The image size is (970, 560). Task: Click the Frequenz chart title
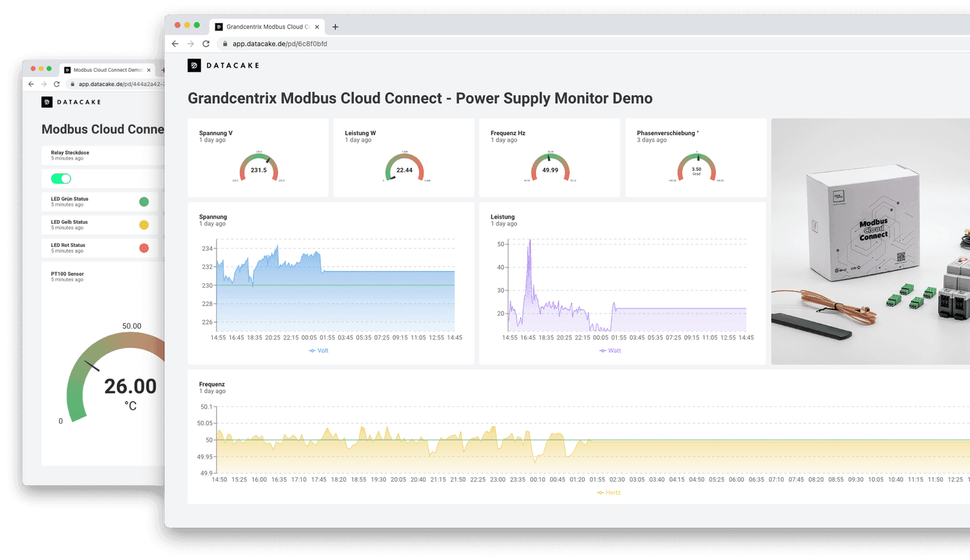pos(212,384)
